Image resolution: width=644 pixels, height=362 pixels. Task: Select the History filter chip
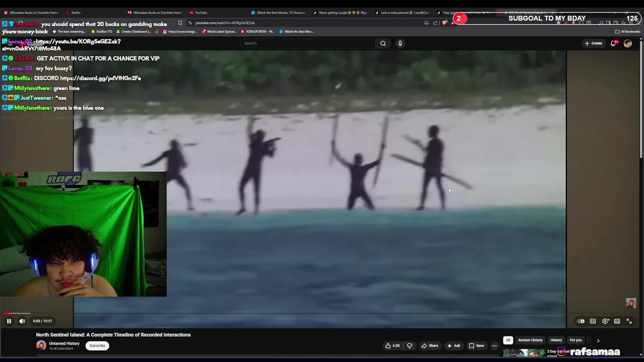click(556, 340)
